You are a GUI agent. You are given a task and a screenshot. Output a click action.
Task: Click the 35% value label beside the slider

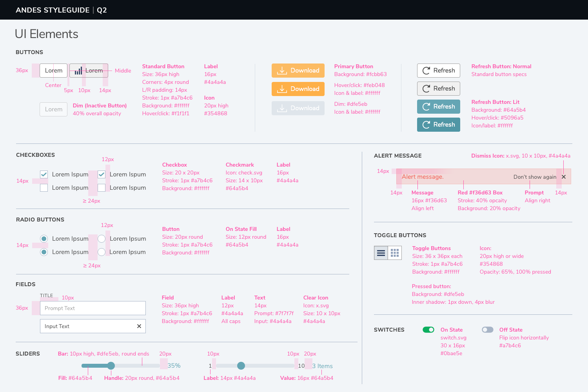(174, 366)
